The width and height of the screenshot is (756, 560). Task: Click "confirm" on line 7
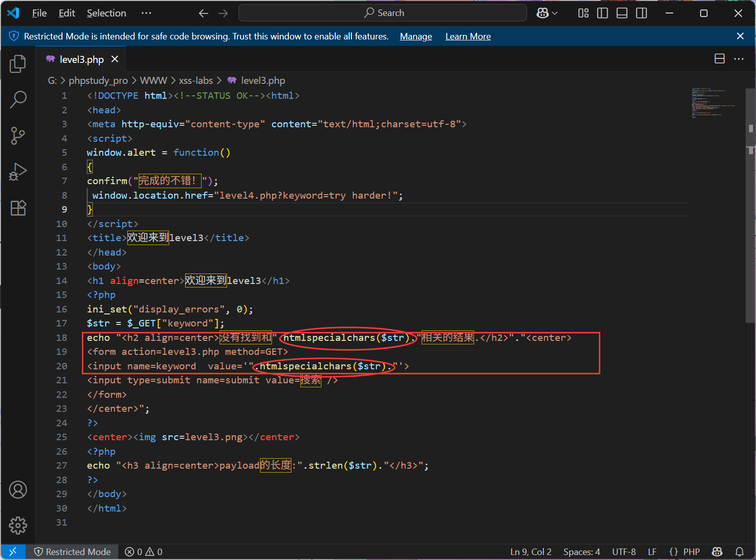click(x=107, y=181)
